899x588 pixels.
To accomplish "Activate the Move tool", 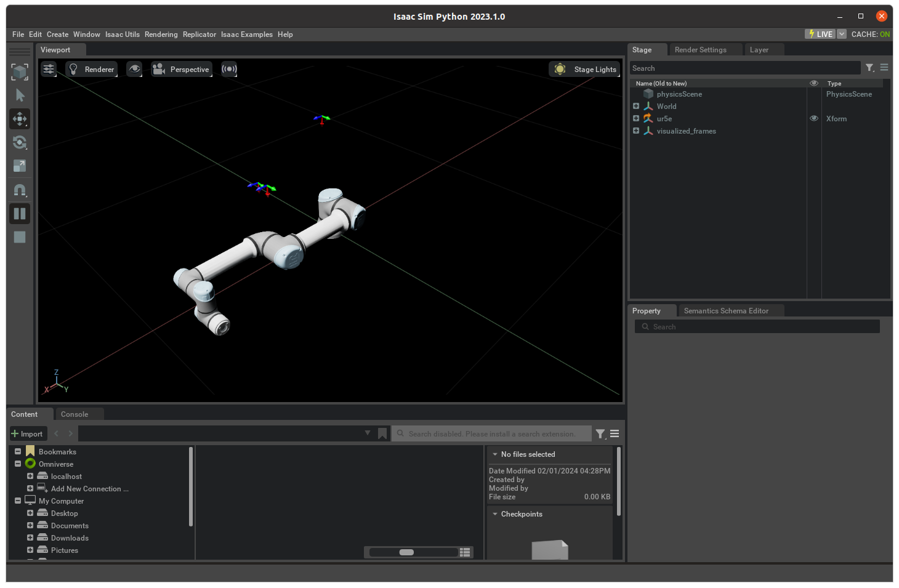I will click(x=20, y=119).
